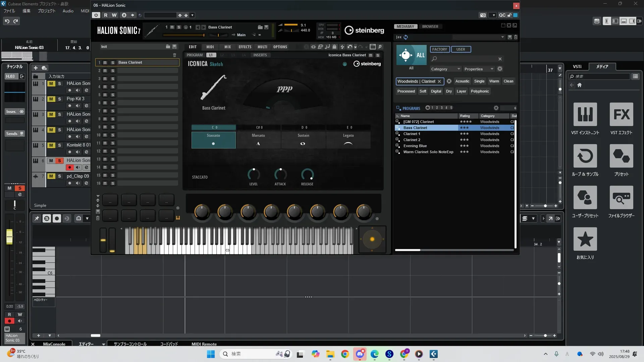The width and height of the screenshot is (644, 362).
Task: Click the plugin snapshot camera icon
Action: coord(483,15)
